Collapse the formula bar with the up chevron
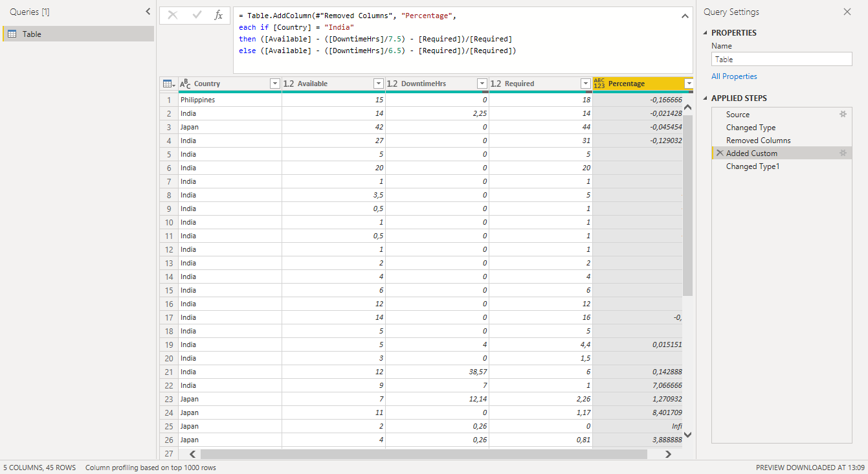Viewport: 868px width, 474px height. pos(685,16)
